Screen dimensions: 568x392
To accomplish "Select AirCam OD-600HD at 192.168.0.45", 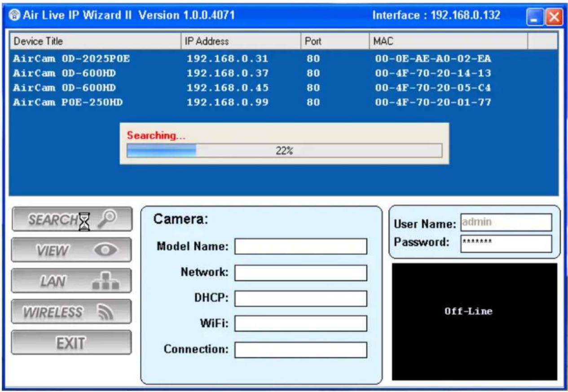I will point(283,88).
